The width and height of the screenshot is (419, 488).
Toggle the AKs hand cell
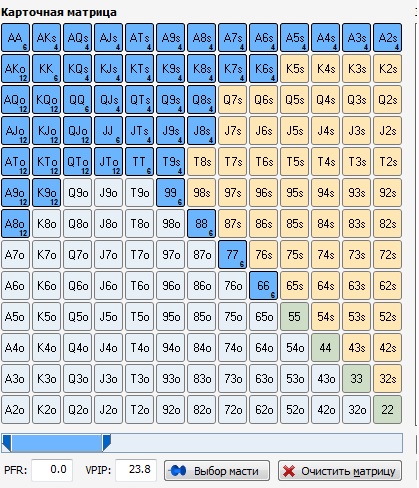click(46, 38)
